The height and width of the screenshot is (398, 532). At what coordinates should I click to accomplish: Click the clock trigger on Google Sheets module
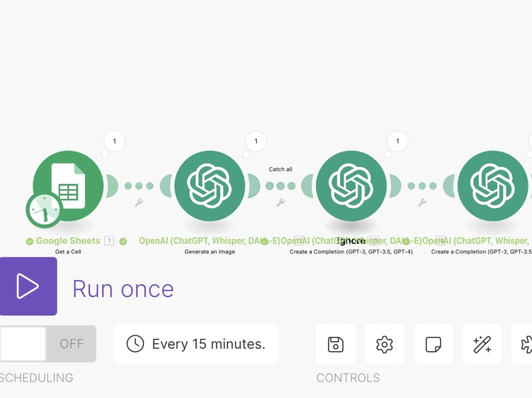click(45, 210)
